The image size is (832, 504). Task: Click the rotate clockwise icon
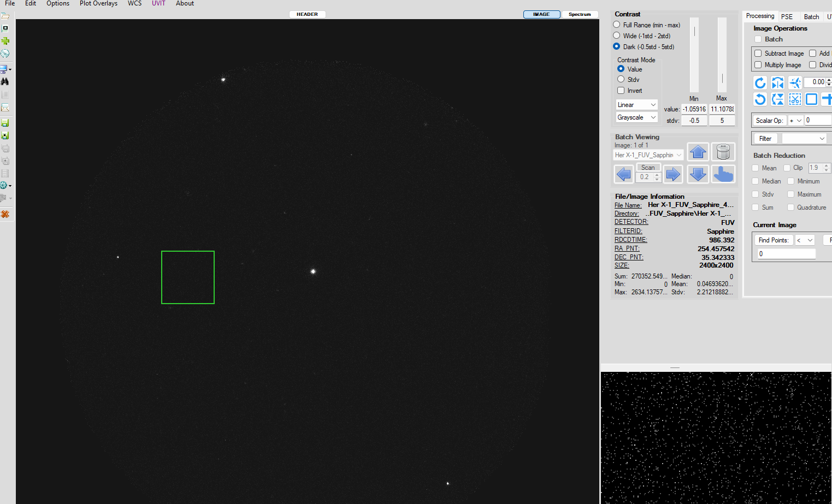point(760,82)
